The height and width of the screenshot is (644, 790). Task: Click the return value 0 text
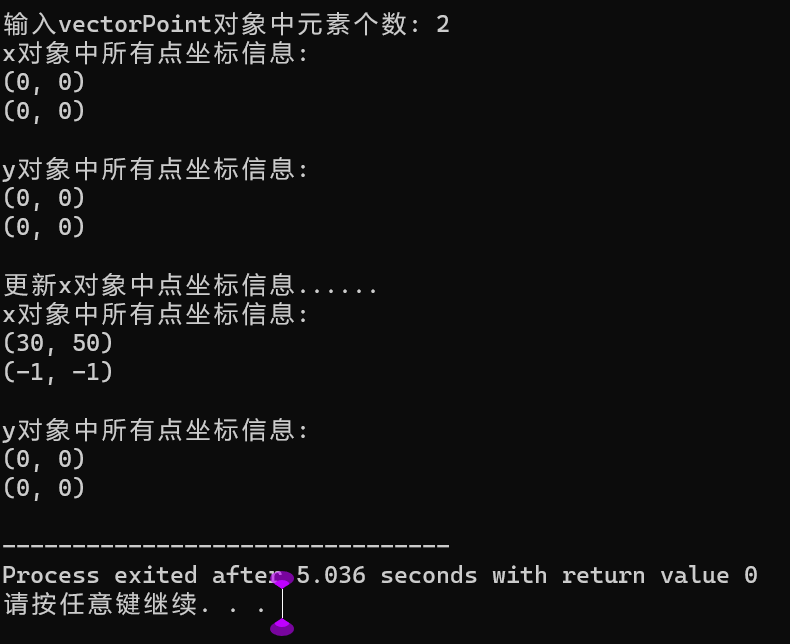coord(659,575)
